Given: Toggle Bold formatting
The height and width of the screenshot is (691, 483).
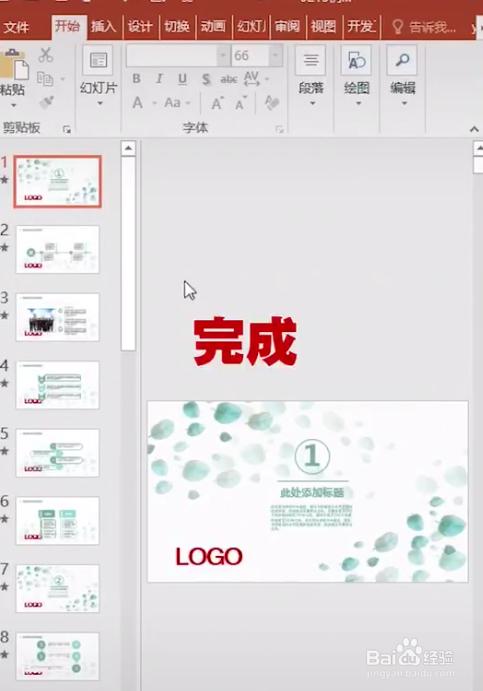Looking at the screenshot, I should pos(137,79).
